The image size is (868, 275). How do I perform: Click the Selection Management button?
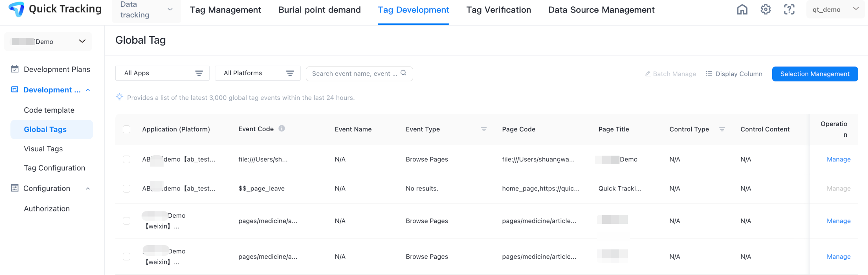[x=815, y=74]
